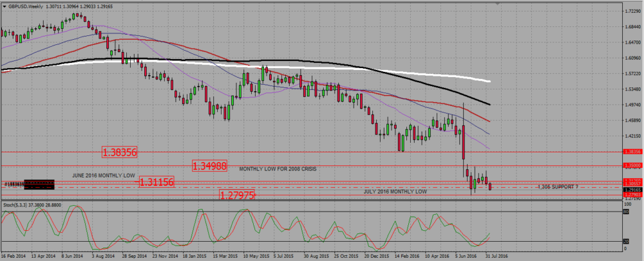Image resolution: width=644 pixels, height=261 pixels.
Task: Click the Stoch(5,3,3) indicator label
Action: 32,204
